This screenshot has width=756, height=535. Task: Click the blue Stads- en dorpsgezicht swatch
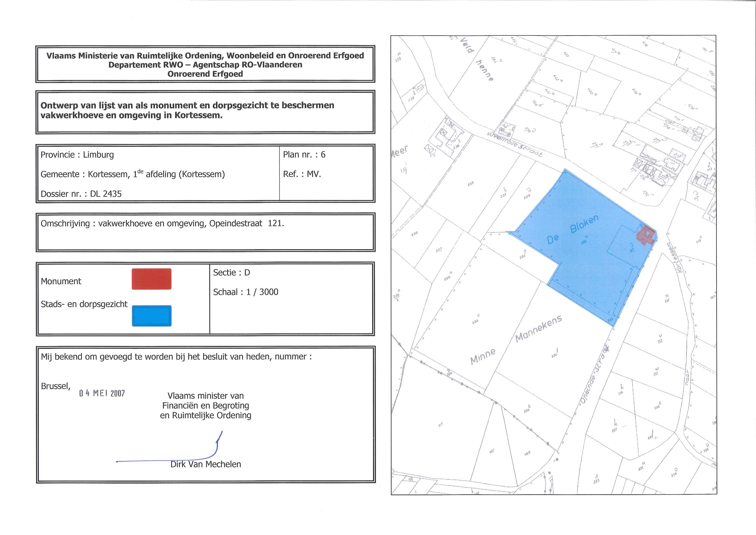tap(152, 316)
